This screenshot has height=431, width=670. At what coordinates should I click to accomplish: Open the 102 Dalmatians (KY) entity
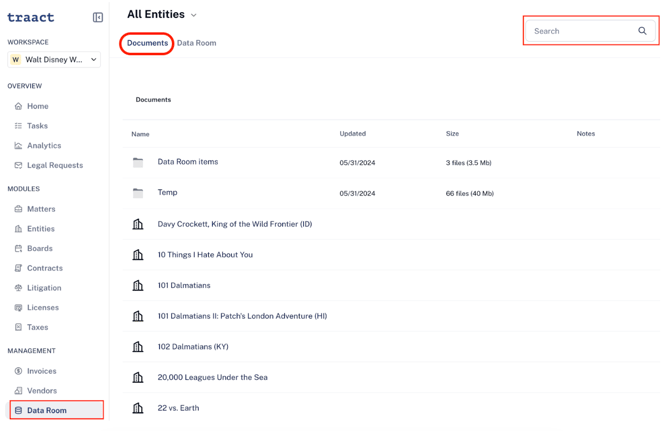pos(193,346)
